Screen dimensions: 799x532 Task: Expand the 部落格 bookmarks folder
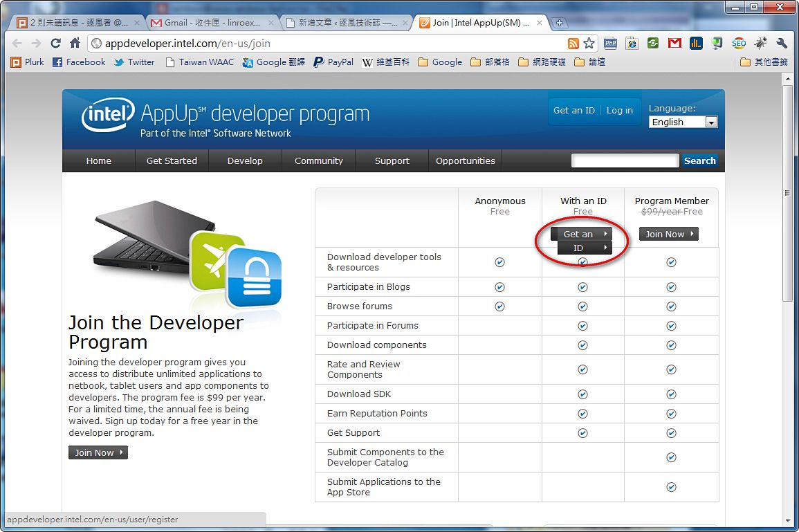490,62
